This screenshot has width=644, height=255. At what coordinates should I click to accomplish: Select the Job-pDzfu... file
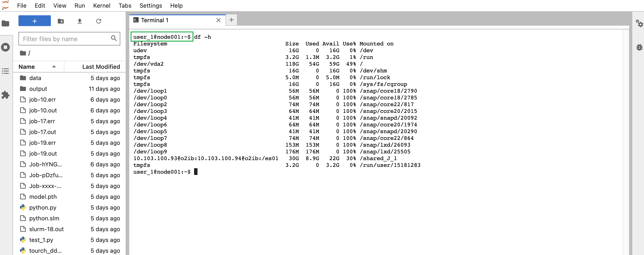pos(70,175)
